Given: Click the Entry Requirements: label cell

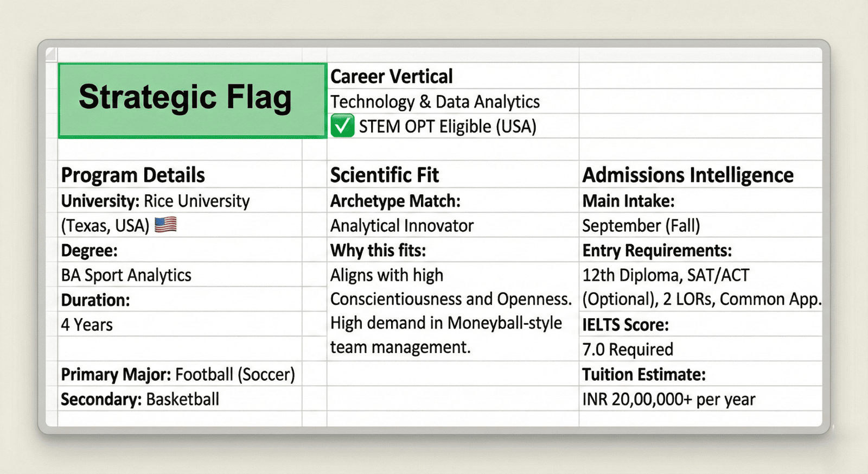Looking at the screenshot, I should click(657, 250).
